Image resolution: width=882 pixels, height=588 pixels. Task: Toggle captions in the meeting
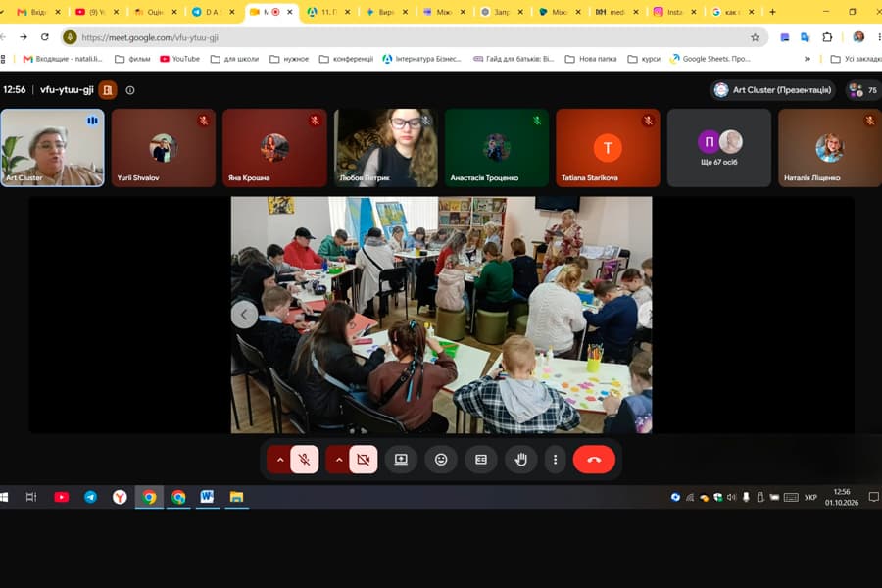tap(481, 460)
